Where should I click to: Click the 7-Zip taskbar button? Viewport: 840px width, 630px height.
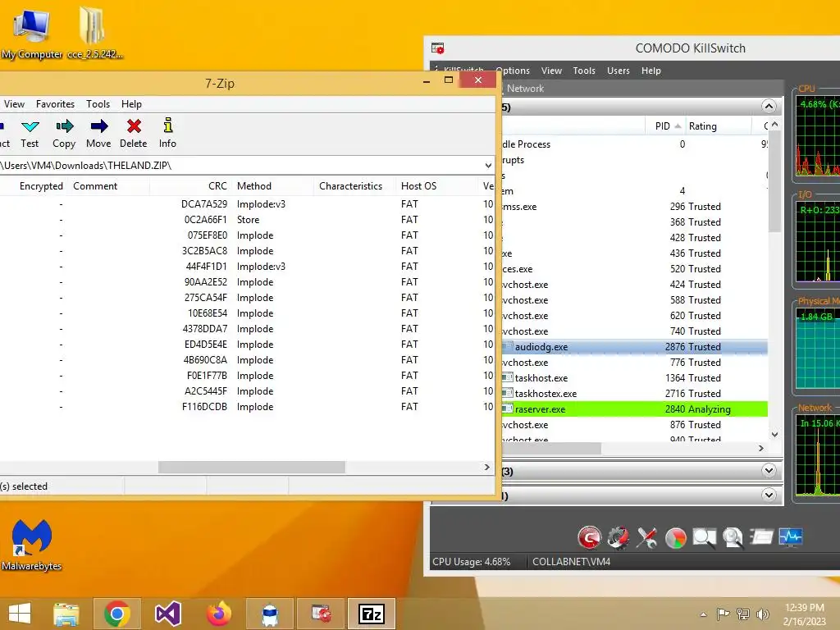click(x=372, y=614)
